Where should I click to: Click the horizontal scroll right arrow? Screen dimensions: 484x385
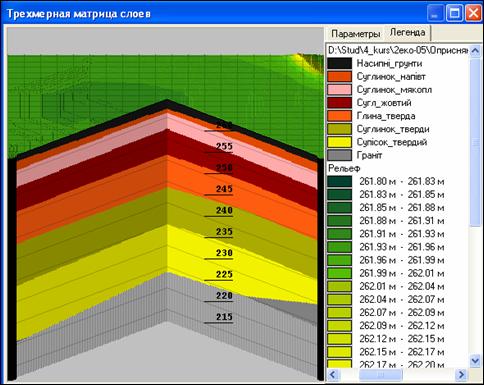[x=461, y=374]
